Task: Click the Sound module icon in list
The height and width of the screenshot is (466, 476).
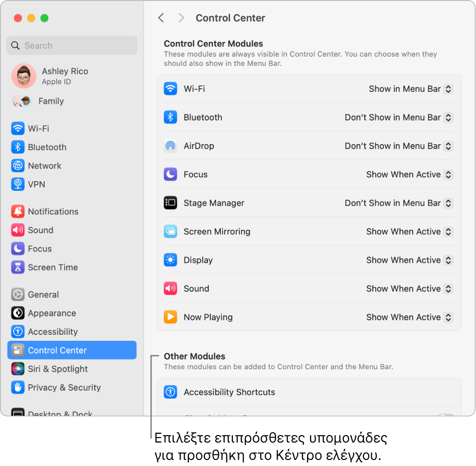Action: (x=170, y=288)
